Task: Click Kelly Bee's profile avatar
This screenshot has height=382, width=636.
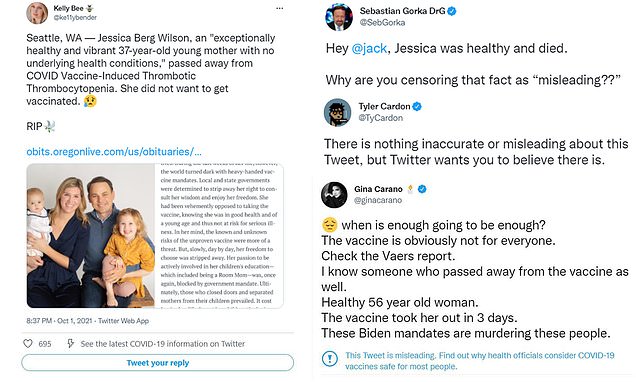Action: [x=37, y=13]
